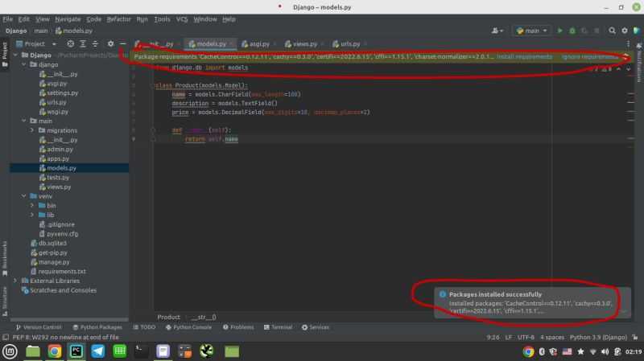Collapse the venv folder
The height and width of the screenshot is (361, 644).
[x=24, y=196]
